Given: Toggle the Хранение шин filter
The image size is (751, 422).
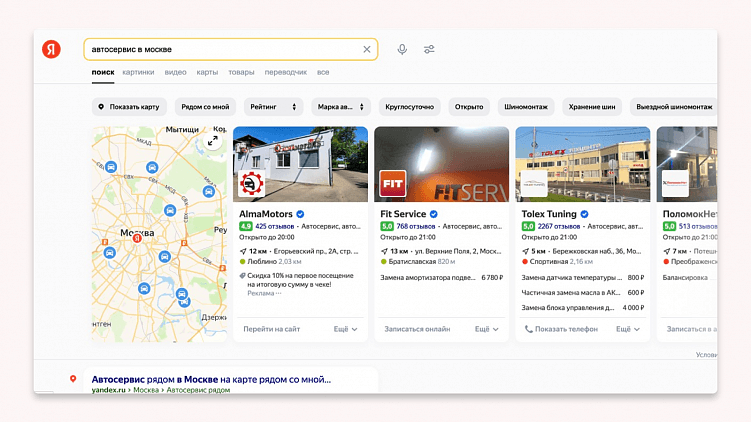Looking at the screenshot, I should (x=592, y=107).
